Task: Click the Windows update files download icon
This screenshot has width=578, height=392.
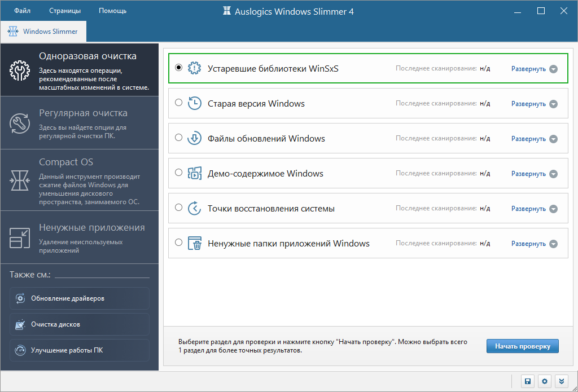Action: point(194,138)
